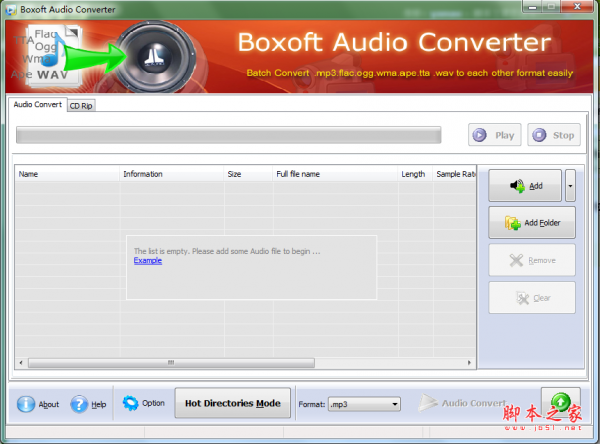Start conversion with Audio Convert button

point(463,403)
